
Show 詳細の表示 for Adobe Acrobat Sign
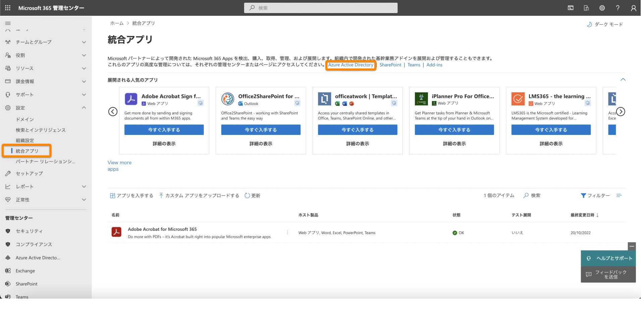click(164, 144)
